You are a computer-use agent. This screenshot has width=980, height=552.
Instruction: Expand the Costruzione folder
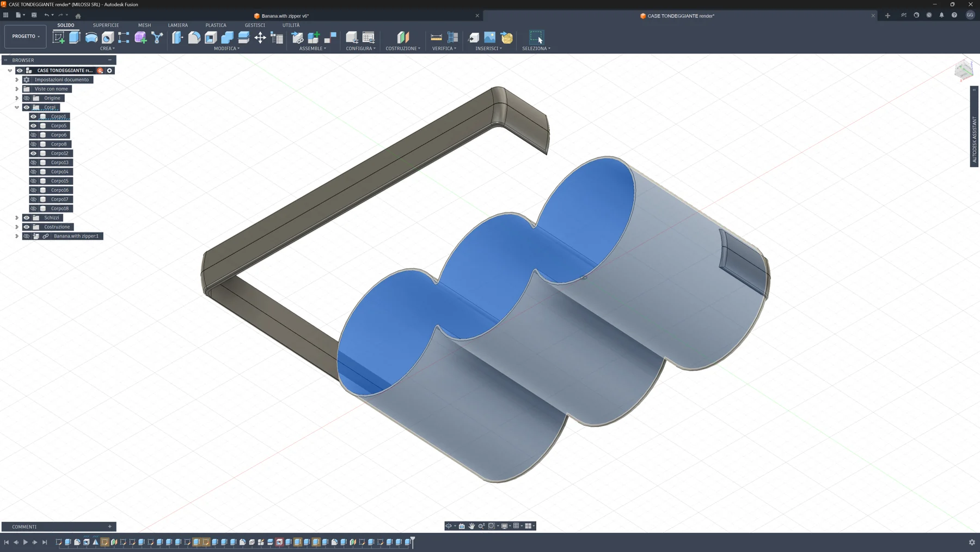[17, 227]
